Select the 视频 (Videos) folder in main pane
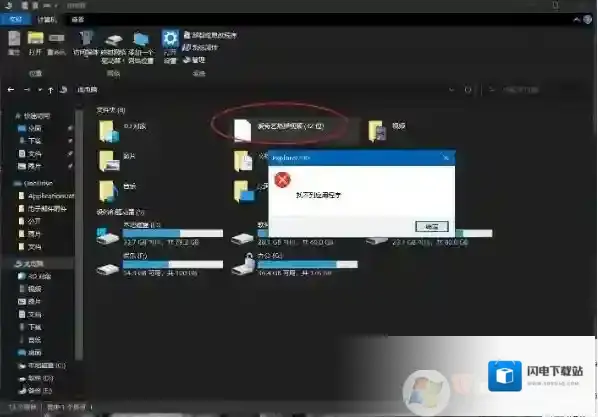Screen dimensions: 598x417 [x=387, y=130]
